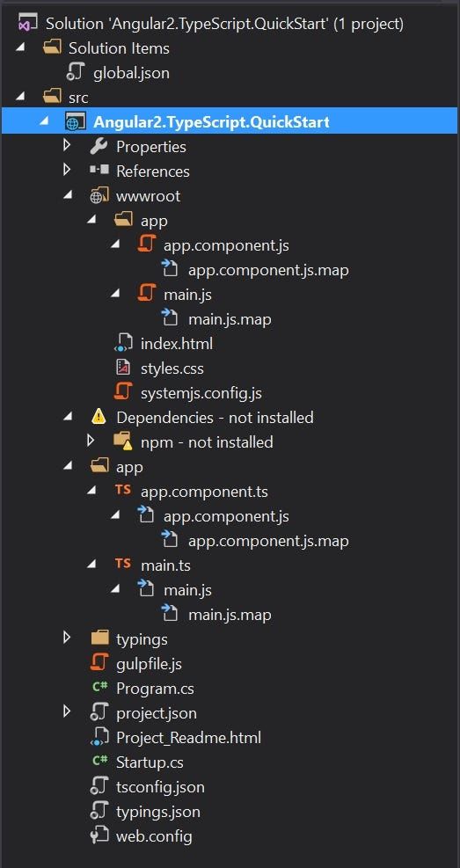Expand the typings folder
This screenshot has height=868, width=460.
pyautogui.click(x=67, y=638)
